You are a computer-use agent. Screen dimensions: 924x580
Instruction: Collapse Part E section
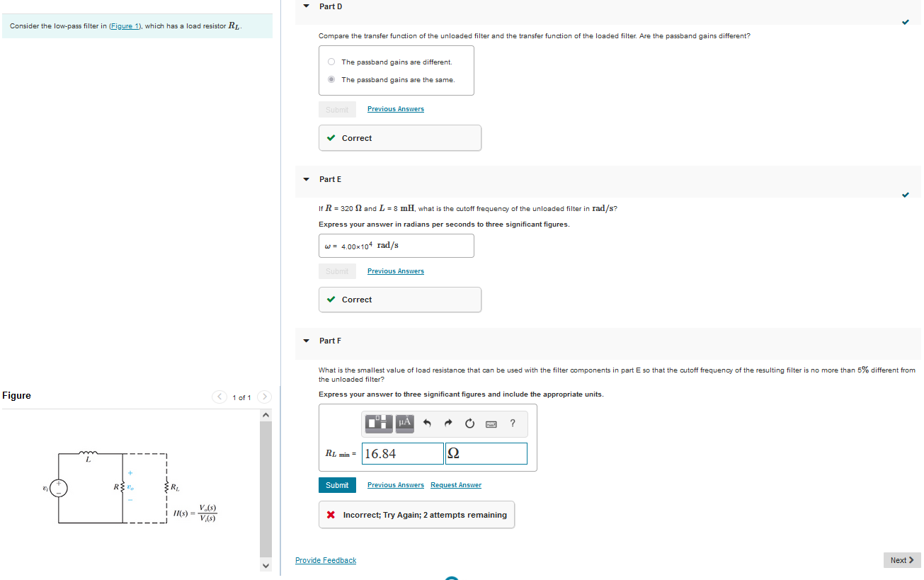point(306,179)
